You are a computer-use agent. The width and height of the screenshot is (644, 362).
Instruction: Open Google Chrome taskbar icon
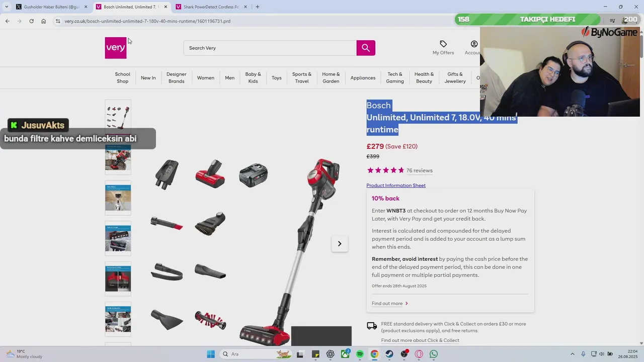pyautogui.click(x=374, y=354)
